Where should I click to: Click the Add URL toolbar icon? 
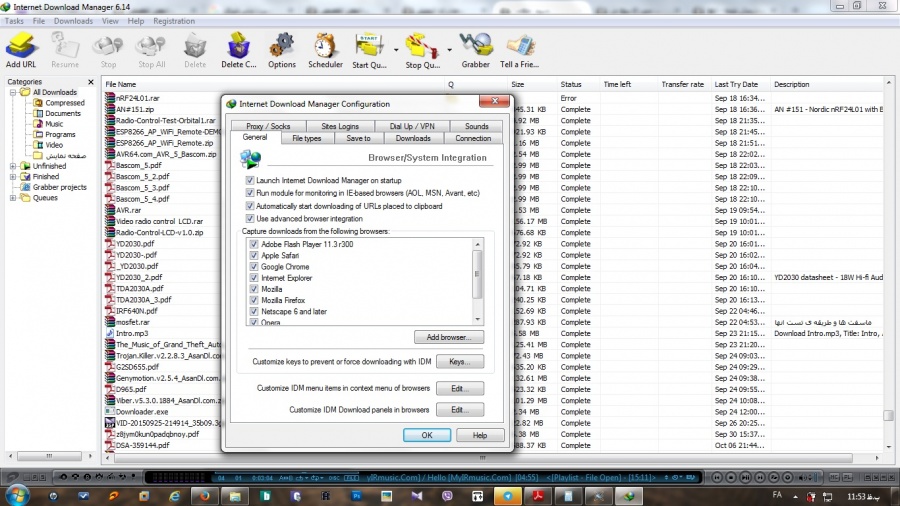pos(21,50)
